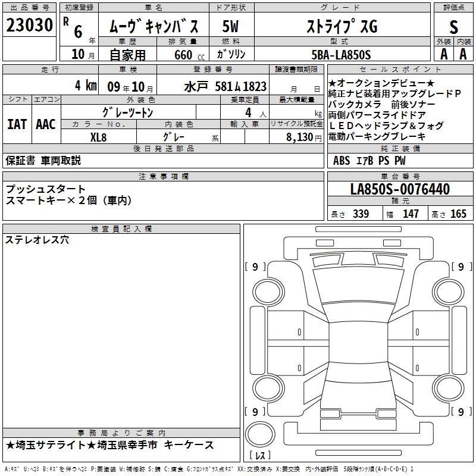Select the evaluation score S
Viewport: 476px width, 476px height.
pos(453,27)
